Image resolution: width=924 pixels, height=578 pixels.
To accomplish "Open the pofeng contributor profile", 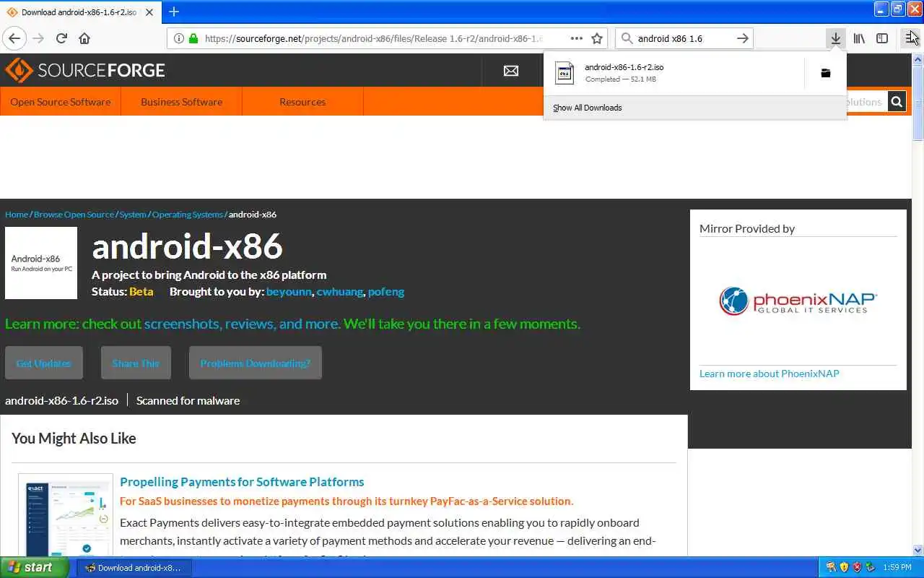I will pos(386,292).
